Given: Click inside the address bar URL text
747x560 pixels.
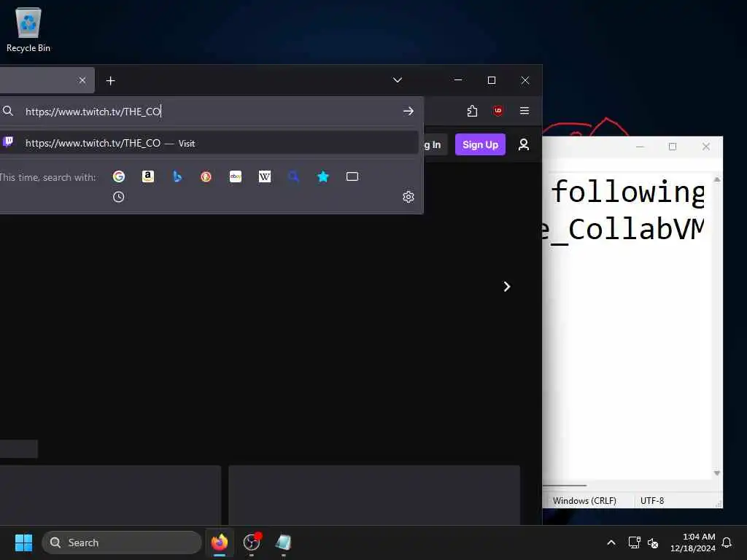Looking at the screenshot, I should click(93, 112).
